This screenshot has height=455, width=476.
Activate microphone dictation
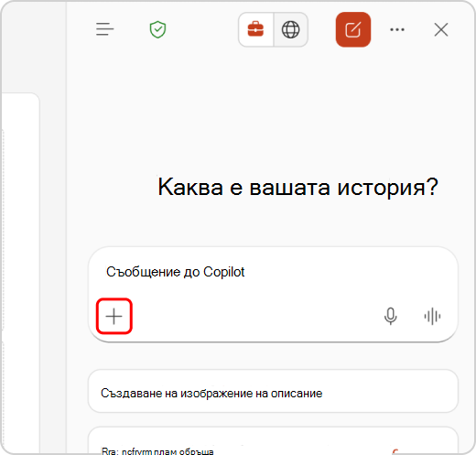391,316
